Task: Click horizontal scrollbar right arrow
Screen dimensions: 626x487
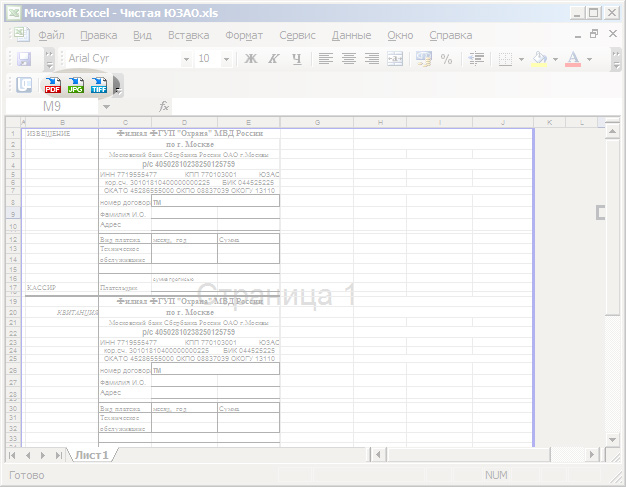Action: (592, 455)
